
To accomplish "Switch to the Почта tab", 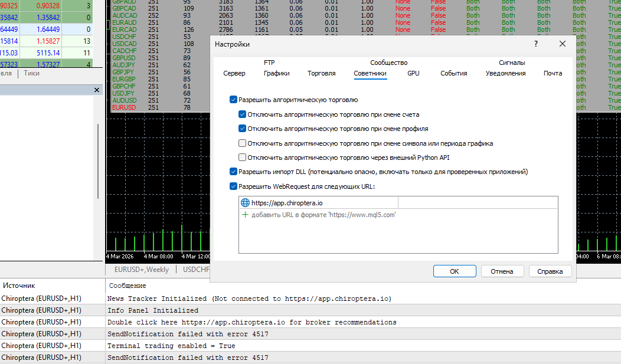I will coord(553,73).
